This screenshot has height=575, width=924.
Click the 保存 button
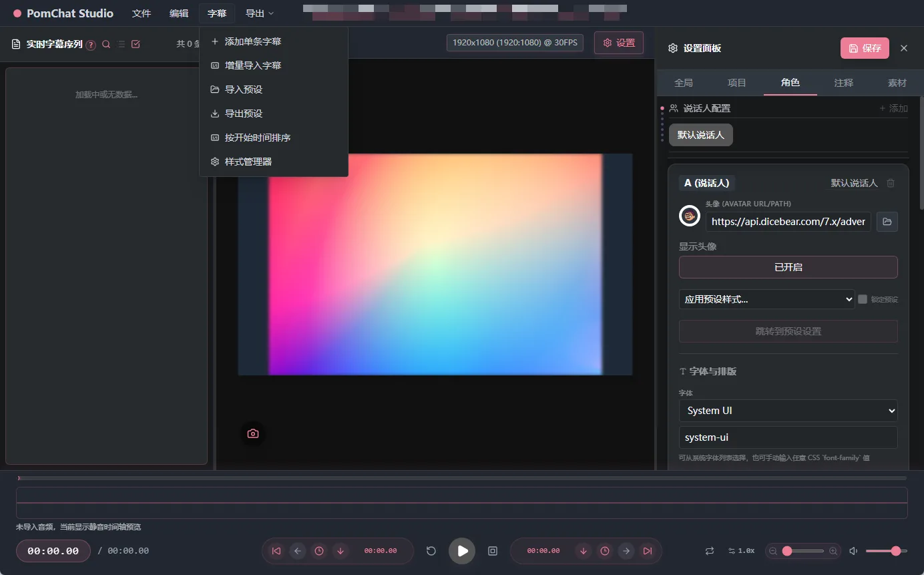pos(865,48)
